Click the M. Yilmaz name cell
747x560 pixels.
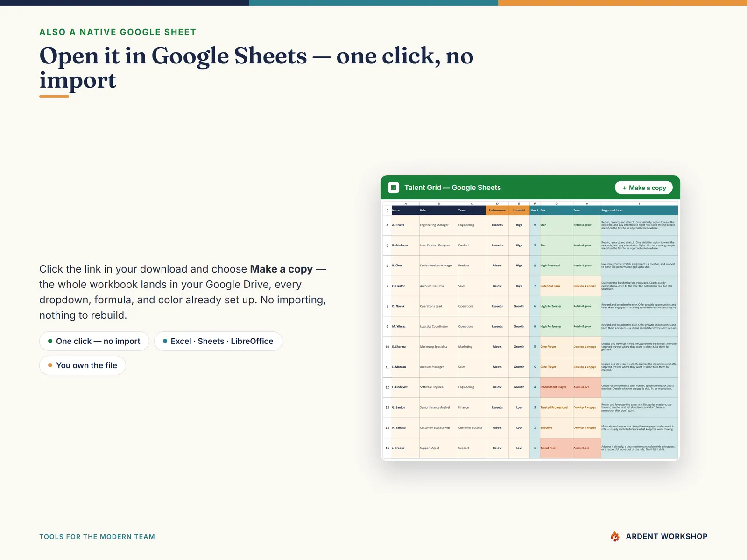pyautogui.click(x=405, y=327)
